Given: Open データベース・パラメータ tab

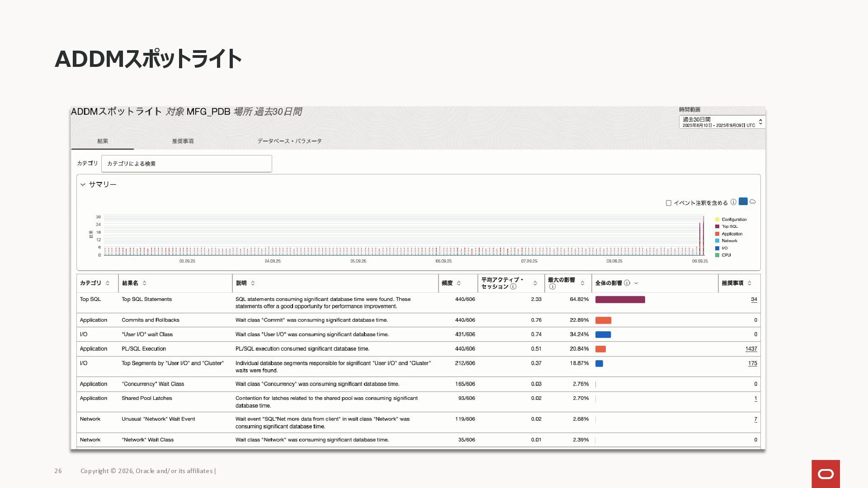Looking at the screenshot, I should tap(289, 141).
